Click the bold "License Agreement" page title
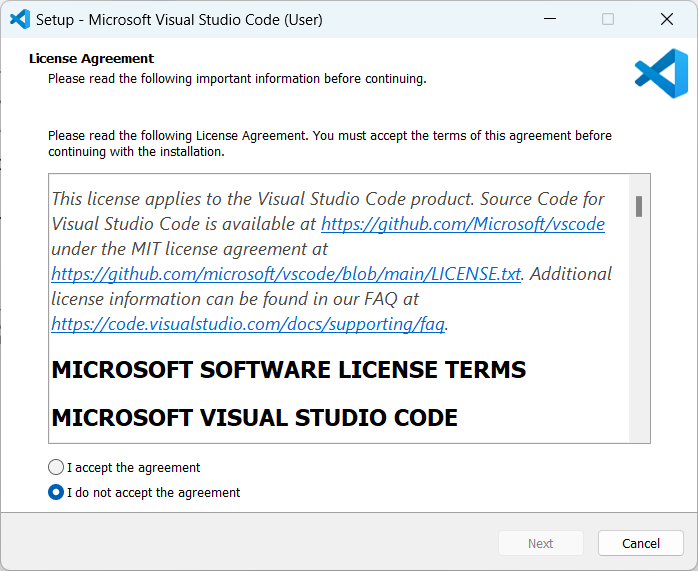The image size is (698, 571). tap(91, 59)
